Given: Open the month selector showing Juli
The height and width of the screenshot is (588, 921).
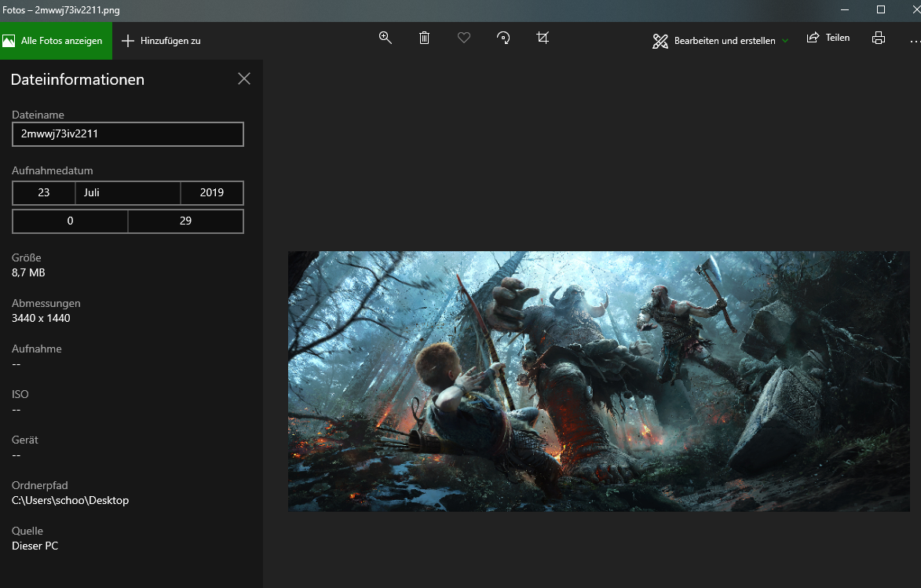Looking at the screenshot, I should click(128, 192).
